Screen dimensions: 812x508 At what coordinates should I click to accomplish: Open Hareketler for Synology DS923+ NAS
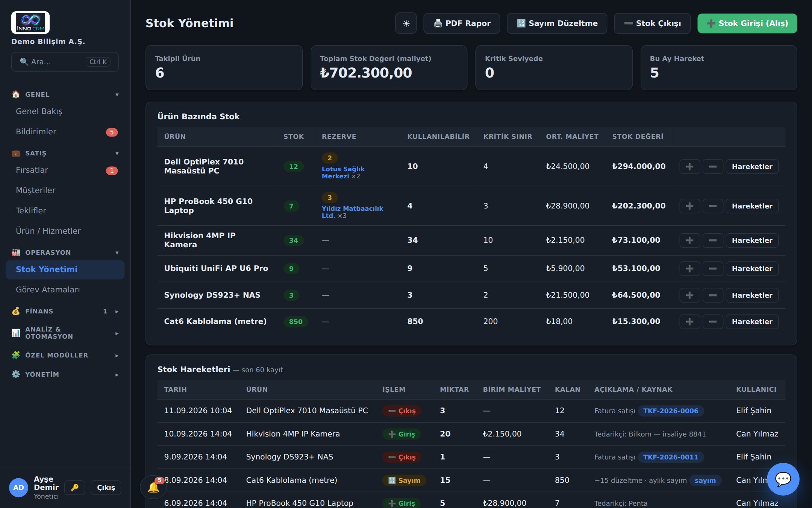click(752, 295)
